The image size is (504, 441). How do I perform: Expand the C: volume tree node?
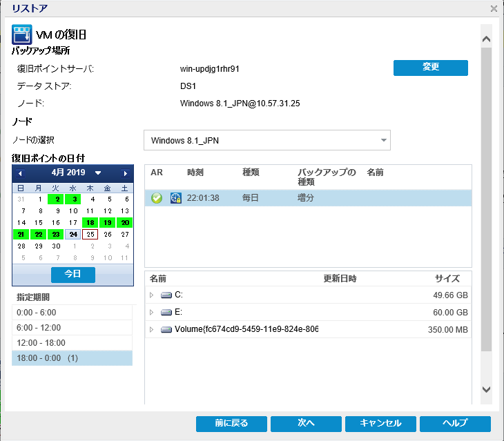[152, 295]
